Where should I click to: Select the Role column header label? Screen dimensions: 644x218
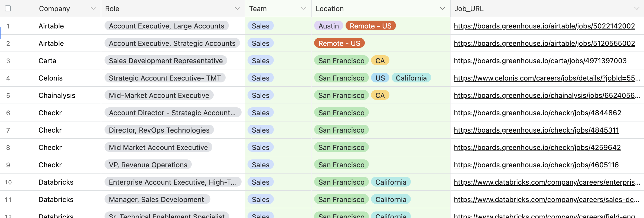(x=112, y=9)
